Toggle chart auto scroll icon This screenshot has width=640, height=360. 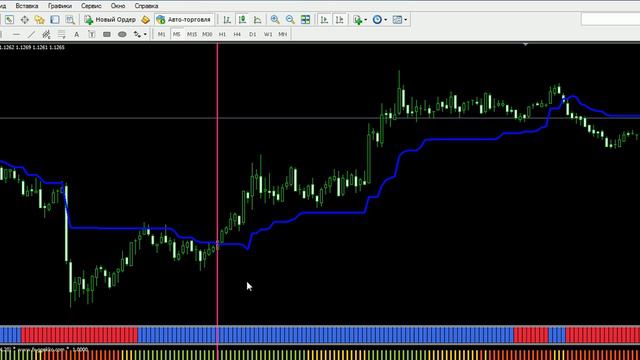(x=324, y=20)
